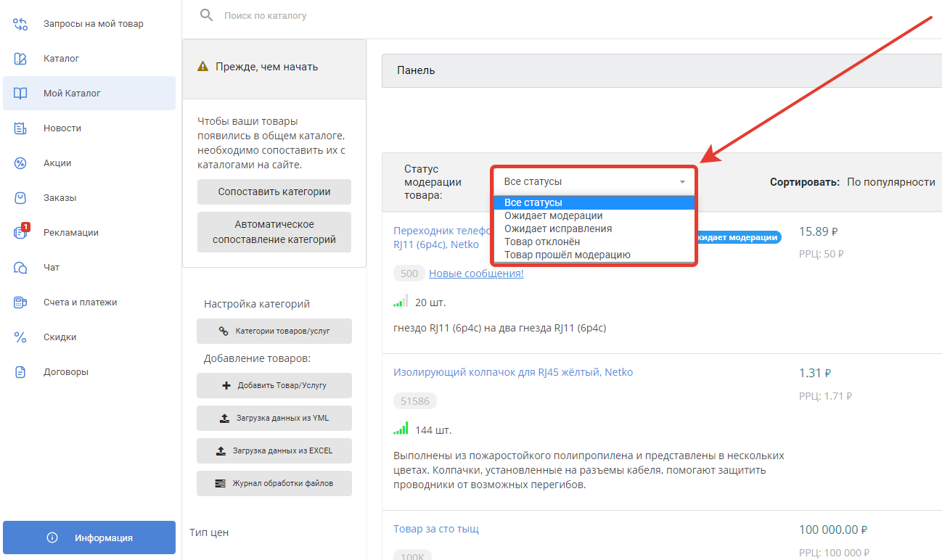Choose Товар отклонён in status list
Image resolution: width=942 pixels, height=560 pixels.
click(541, 242)
